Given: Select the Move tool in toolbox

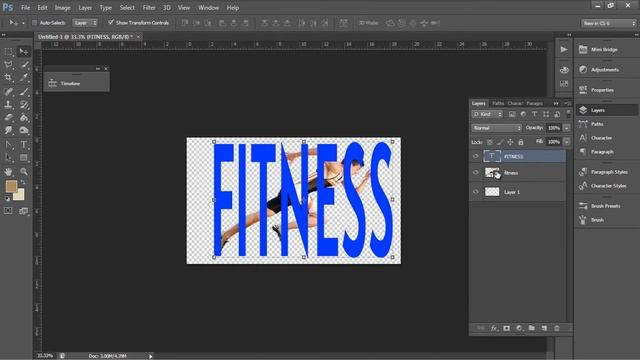Looking at the screenshot, I should click(x=24, y=52).
